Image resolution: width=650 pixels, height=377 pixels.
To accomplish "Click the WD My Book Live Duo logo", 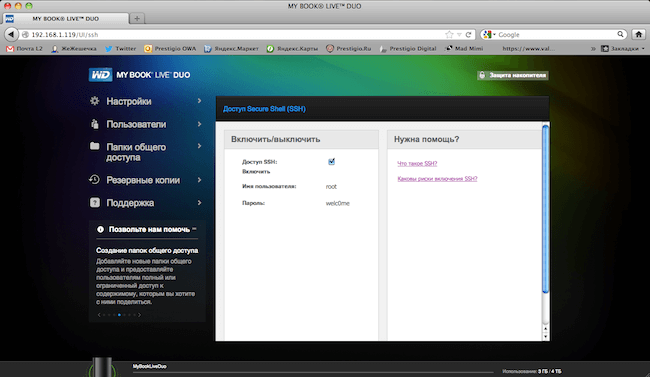I will (x=140, y=75).
